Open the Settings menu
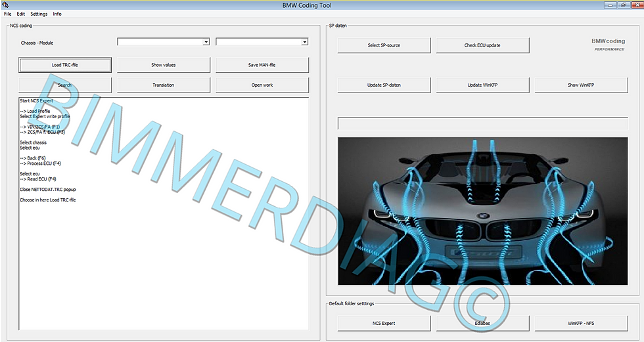The height and width of the screenshot is (342, 644). [x=39, y=14]
